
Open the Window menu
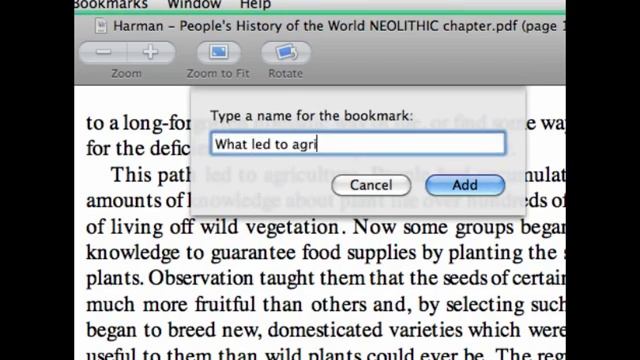coord(194,4)
